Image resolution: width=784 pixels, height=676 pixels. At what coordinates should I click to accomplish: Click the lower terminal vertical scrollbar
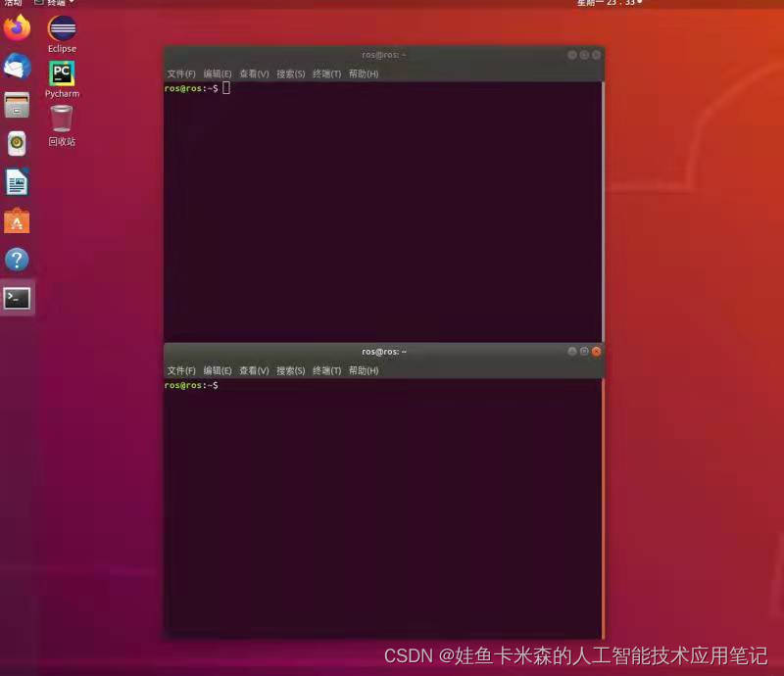click(x=603, y=508)
